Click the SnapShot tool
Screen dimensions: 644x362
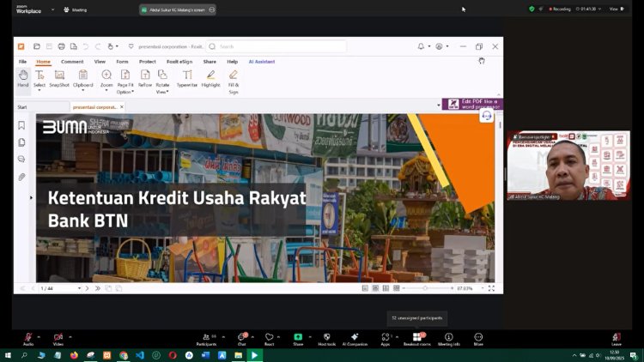pos(59,77)
